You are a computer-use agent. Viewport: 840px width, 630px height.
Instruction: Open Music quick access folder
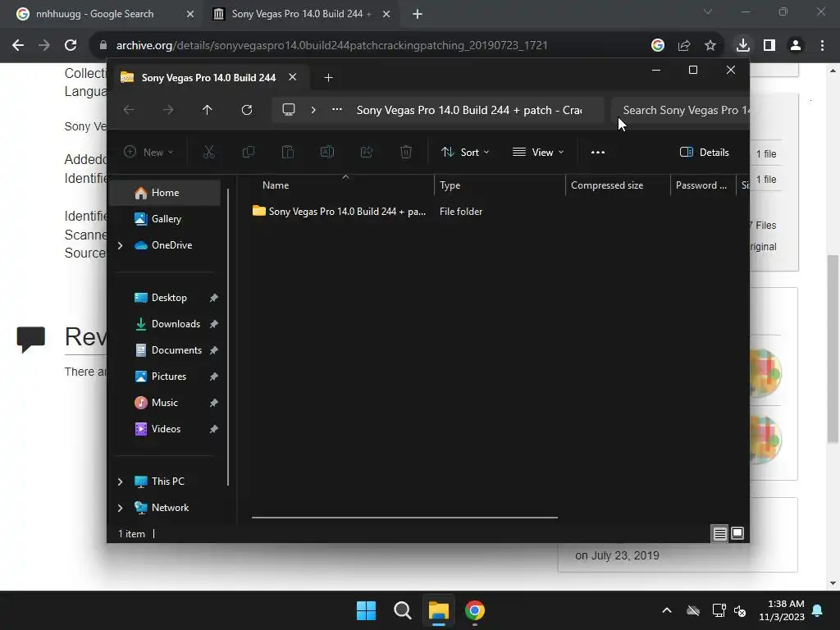(x=165, y=403)
